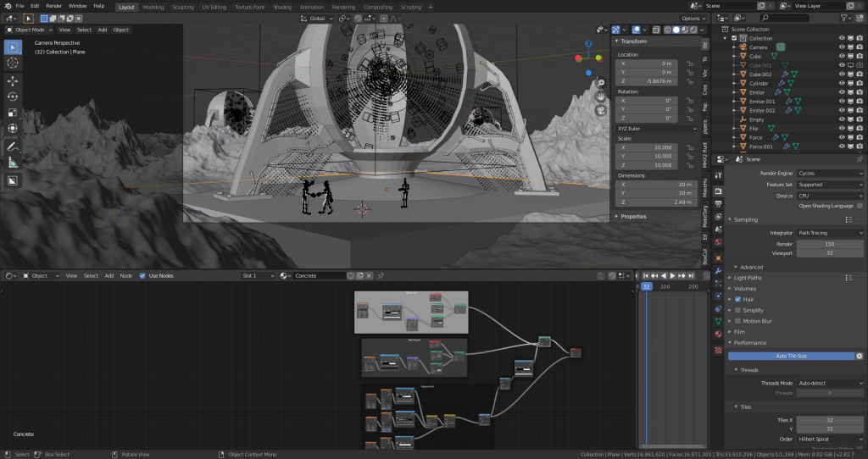The image size is (868, 459).
Task: Open the XYZ Euler rotation mode dropdown
Action: pyautogui.click(x=656, y=128)
